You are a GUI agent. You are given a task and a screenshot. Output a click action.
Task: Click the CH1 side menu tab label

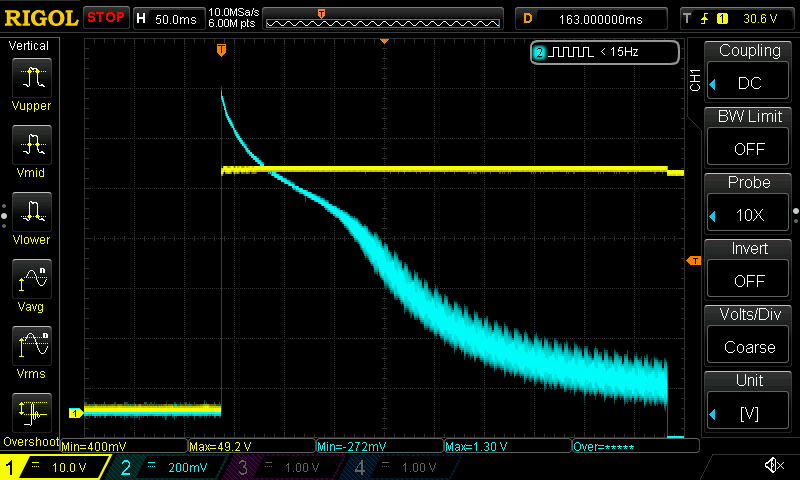[x=695, y=80]
